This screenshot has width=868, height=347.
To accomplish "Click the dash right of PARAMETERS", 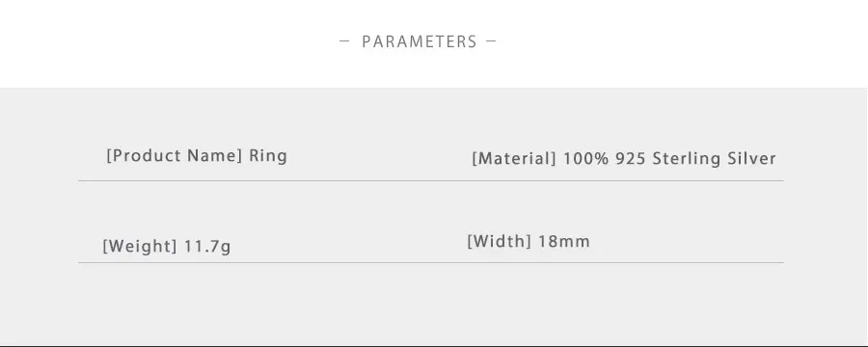I will point(491,40).
